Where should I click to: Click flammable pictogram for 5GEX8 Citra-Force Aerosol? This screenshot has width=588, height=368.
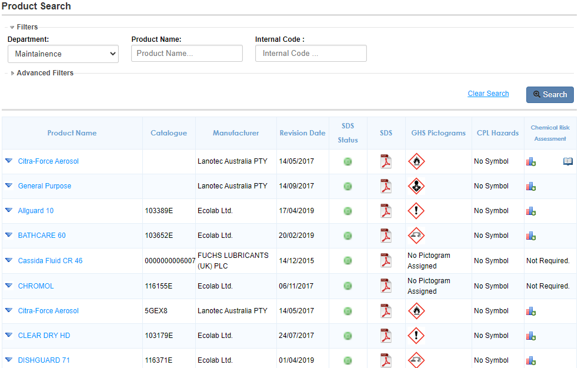tap(416, 311)
